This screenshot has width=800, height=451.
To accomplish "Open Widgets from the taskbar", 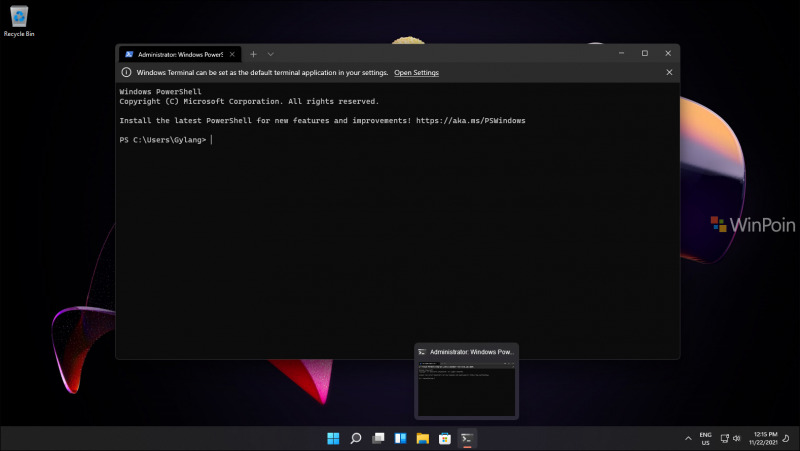I will click(401, 438).
